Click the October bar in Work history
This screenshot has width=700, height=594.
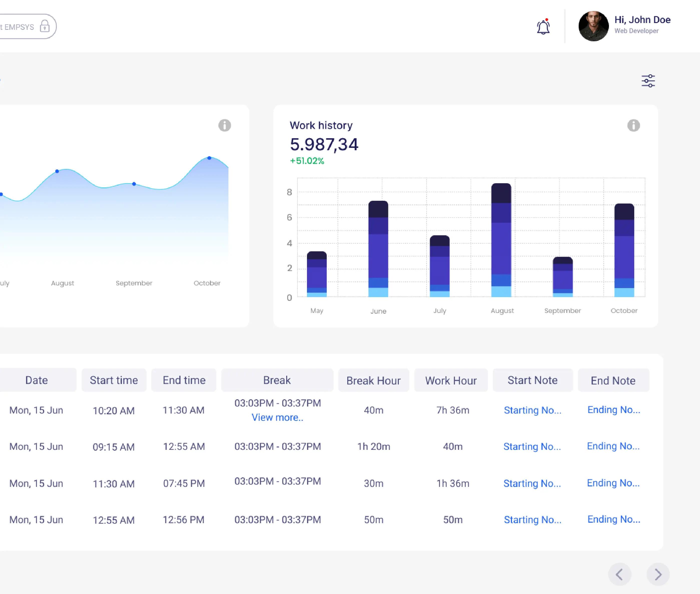624,250
